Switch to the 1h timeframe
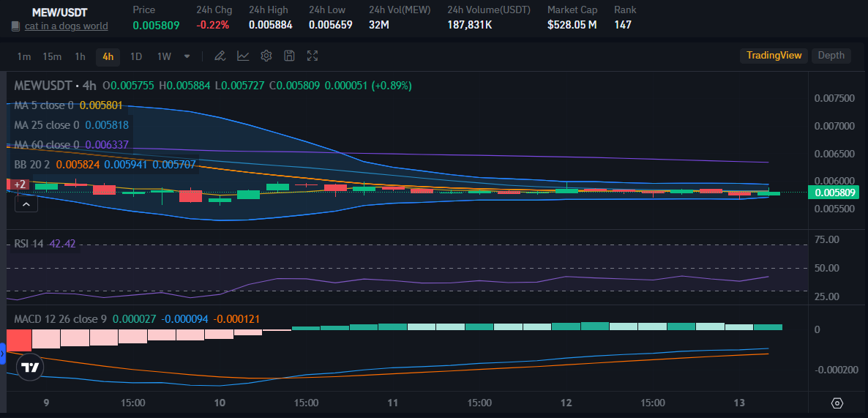The width and height of the screenshot is (868, 418). pos(81,56)
